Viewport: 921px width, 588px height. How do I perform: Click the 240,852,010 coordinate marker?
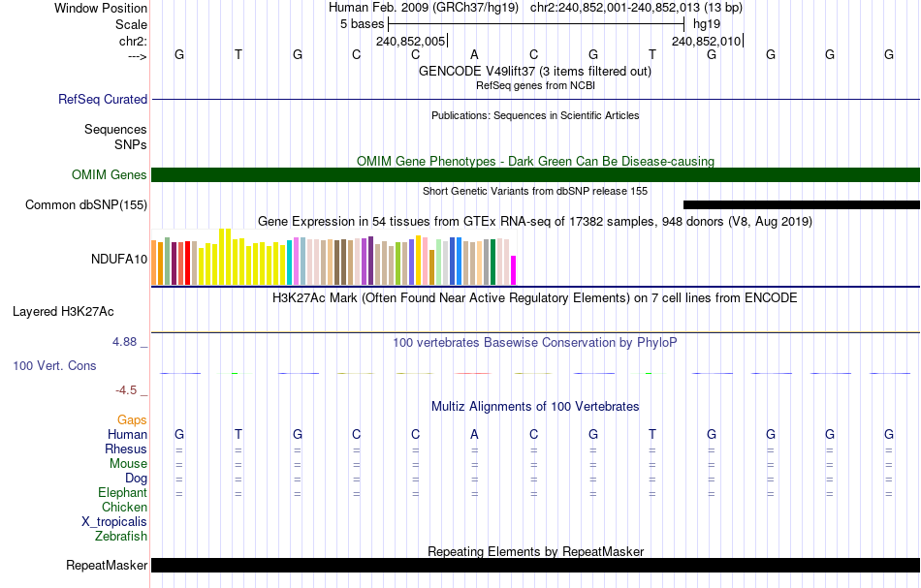click(707, 41)
